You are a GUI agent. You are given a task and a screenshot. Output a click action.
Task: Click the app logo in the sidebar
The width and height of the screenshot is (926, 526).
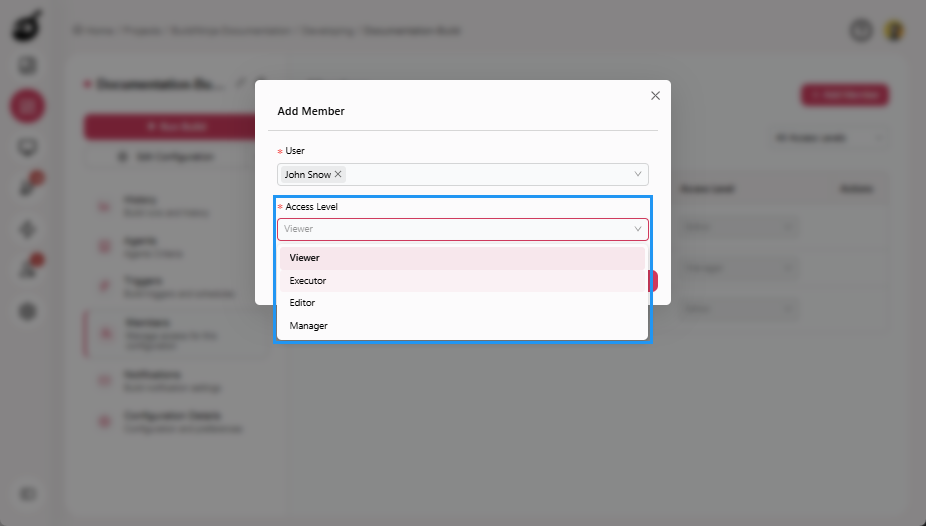pos(27,27)
